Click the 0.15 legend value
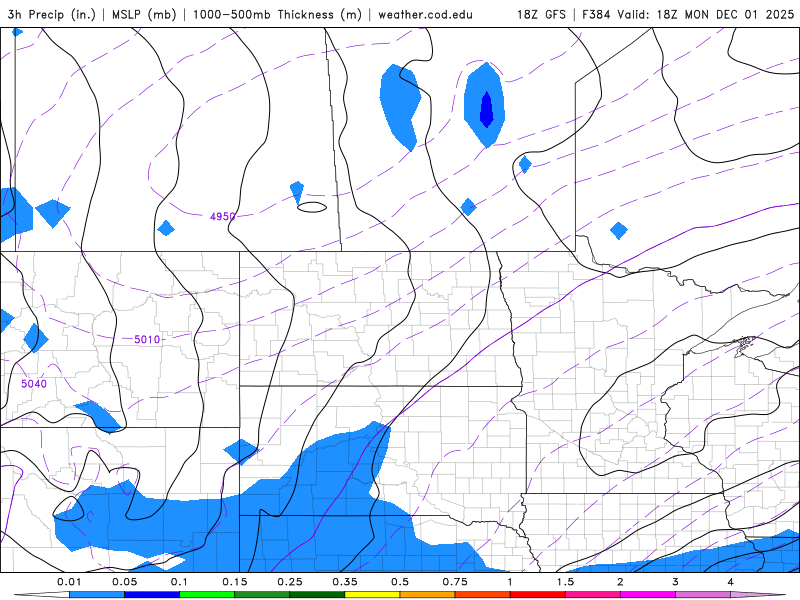Image resolution: width=800 pixels, height=600 pixels. pyautogui.click(x=235, y=582)
